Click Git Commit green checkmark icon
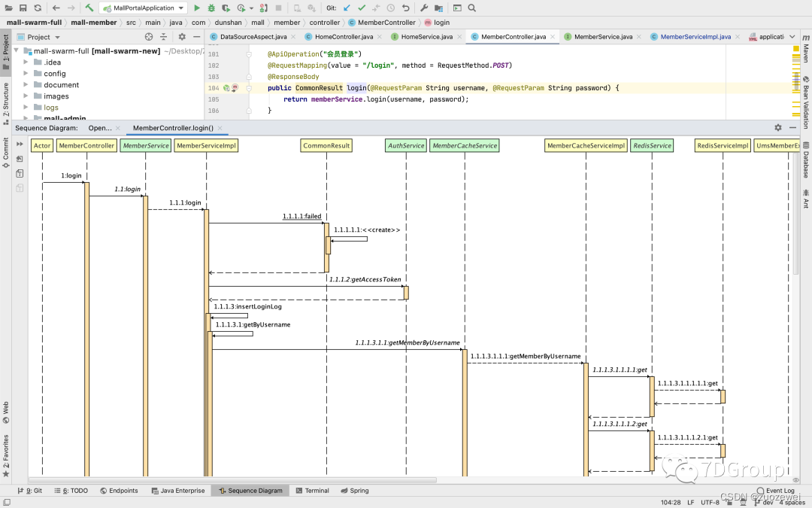Image resolution: width=812 pixels, height=508 pixels. pyautogui.click(x=362, y=8)
